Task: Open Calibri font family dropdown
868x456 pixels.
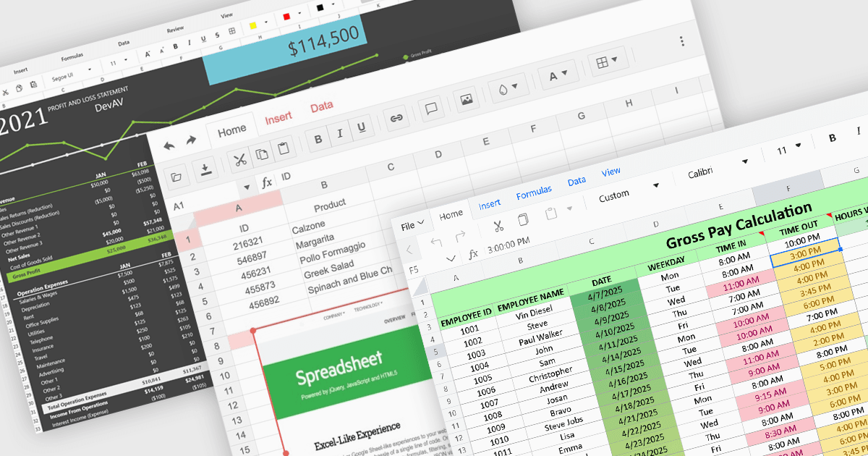Action: [x=745, y=161]
